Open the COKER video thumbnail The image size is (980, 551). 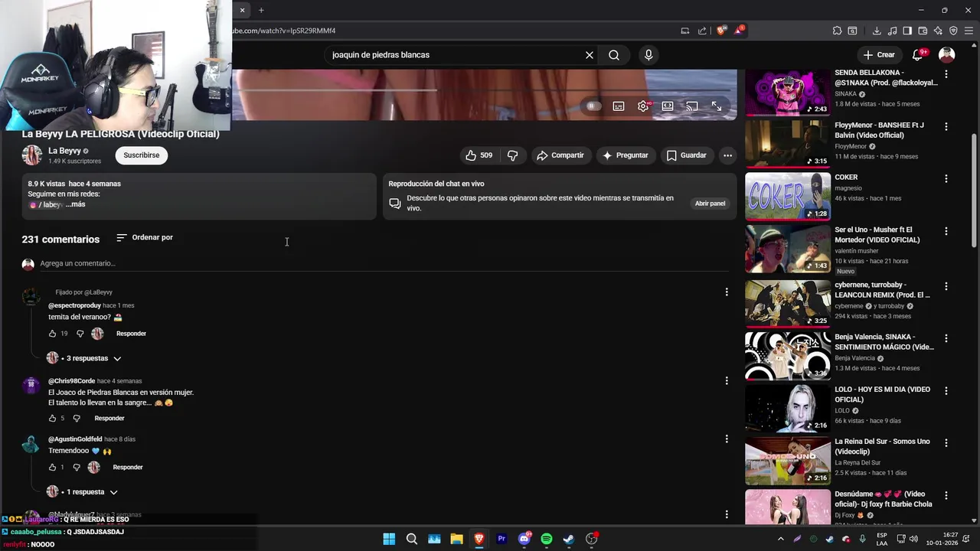(x=788, y=196)
